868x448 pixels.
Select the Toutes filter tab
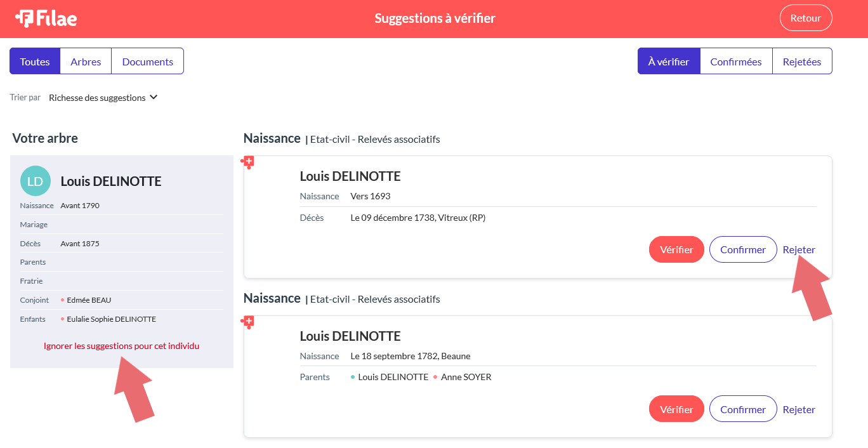tap(35, 62)
